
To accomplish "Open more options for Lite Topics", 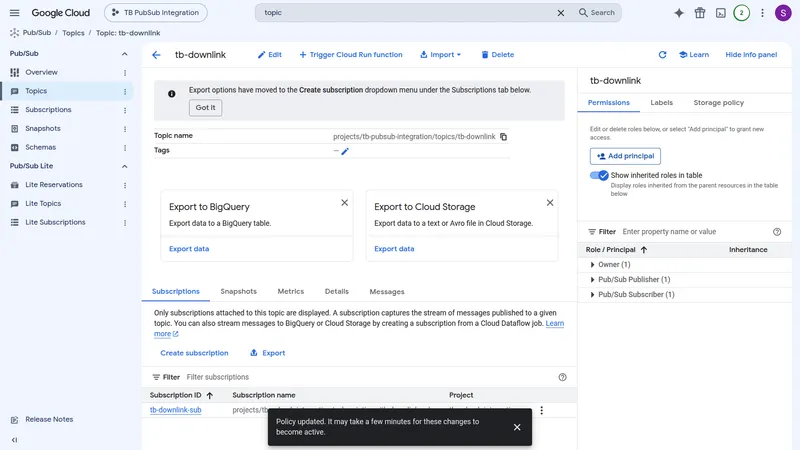I will 125,204.
